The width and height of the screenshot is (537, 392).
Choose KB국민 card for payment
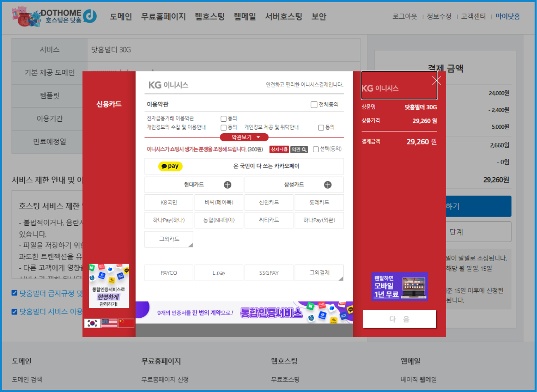(169, 203)
